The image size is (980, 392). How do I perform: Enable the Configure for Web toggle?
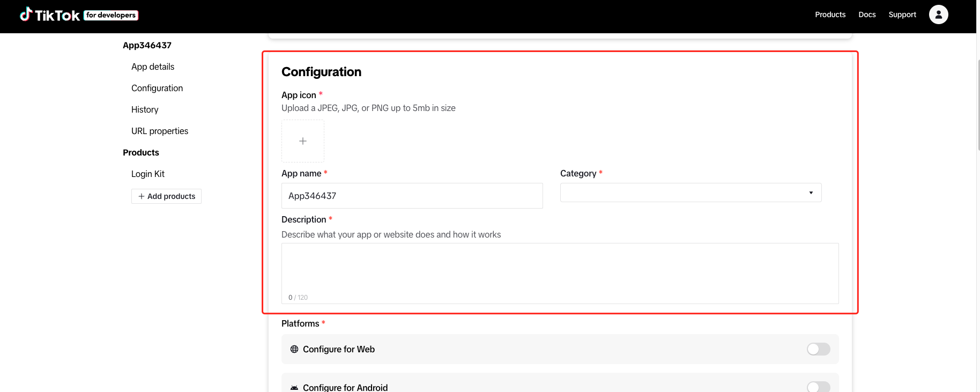point(818,349)
